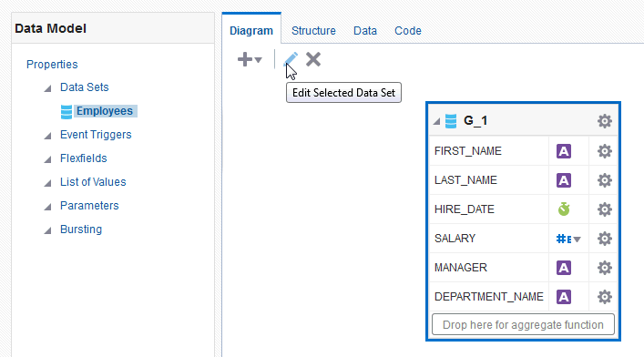Switch to the Code tab
The image size is (644, 357).
click(408, 31)
